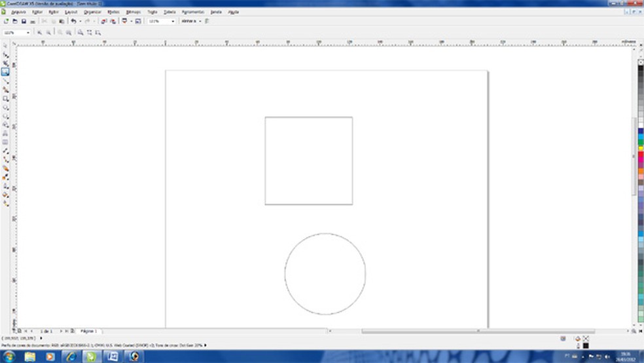Image resolution: width=644 pixels, height=363 pixels.
Task: Click the add page button after page controls
Action: click(72, 331)
